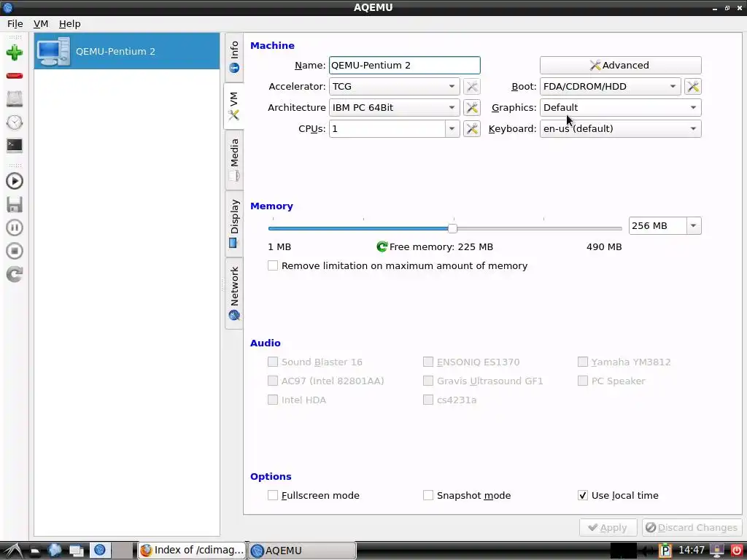Click the file manager icon in taskbar

35,551
